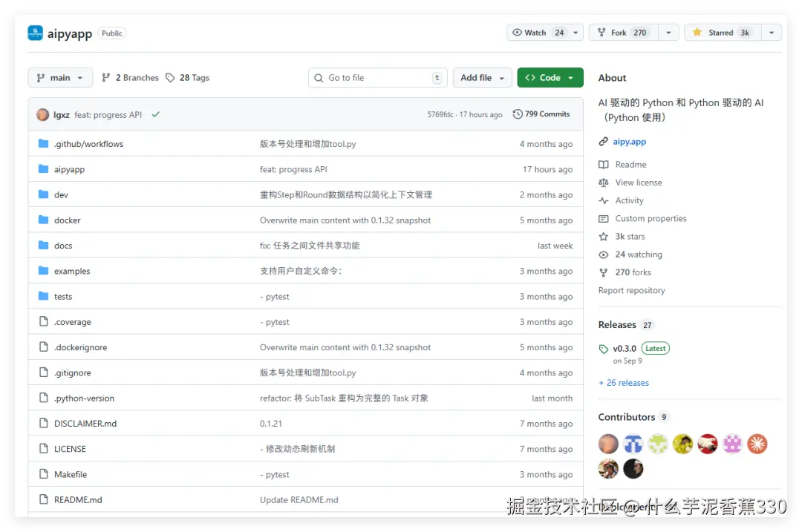
Task: Click the Fork button
Action: tap(624, 33)
